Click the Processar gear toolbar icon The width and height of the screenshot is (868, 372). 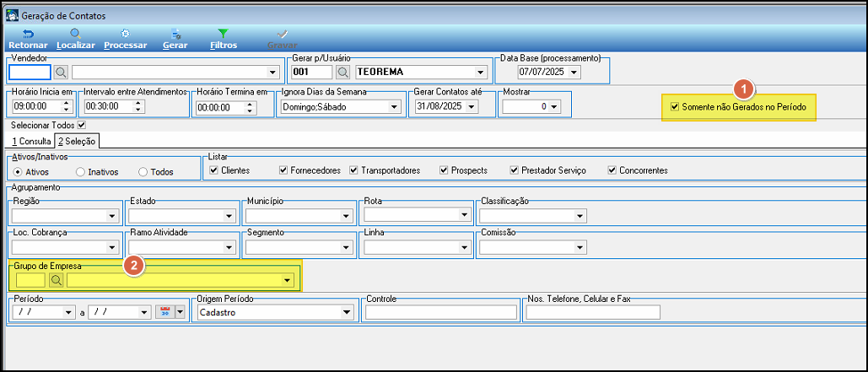(x=125, y=34)
